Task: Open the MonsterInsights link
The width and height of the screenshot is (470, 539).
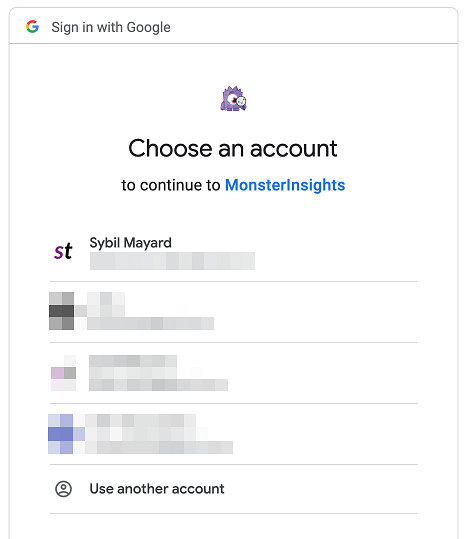Action: point(285,185)
